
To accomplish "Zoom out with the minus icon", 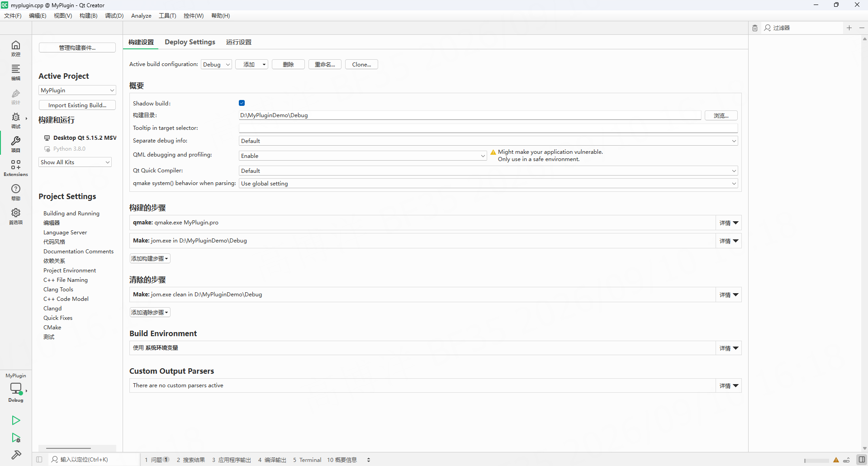I will coord(862,28).
